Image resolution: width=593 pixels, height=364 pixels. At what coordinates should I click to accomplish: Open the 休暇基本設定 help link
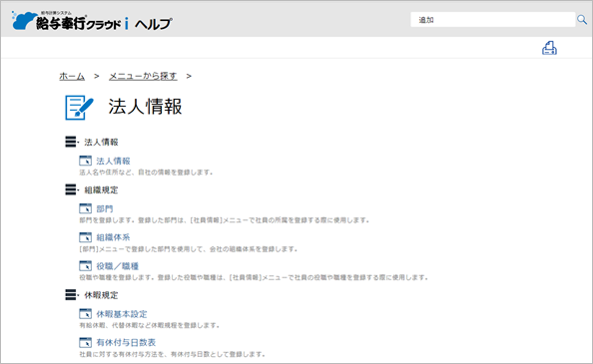click(122, 314)
